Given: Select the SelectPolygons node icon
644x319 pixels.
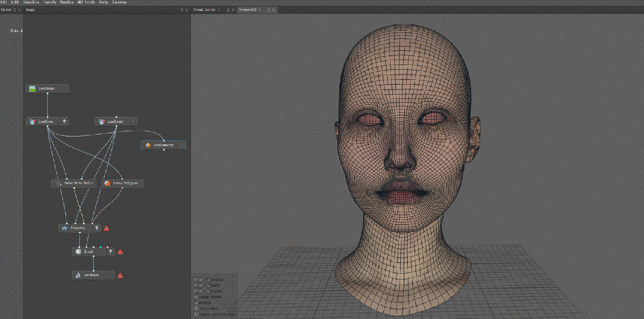Looking at the screenshot, I should (x=107, y=184).
